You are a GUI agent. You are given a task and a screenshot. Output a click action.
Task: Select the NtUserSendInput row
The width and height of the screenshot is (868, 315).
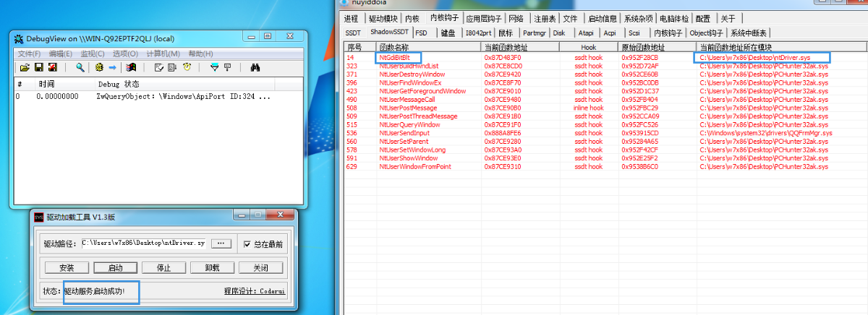605,133
